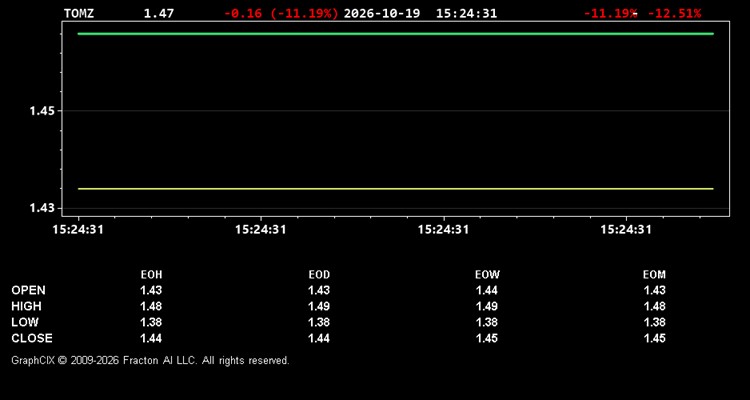The image size is (750, 400).
Task: Click the EOM CLOSE value 1.45
Action: point(654,338)
